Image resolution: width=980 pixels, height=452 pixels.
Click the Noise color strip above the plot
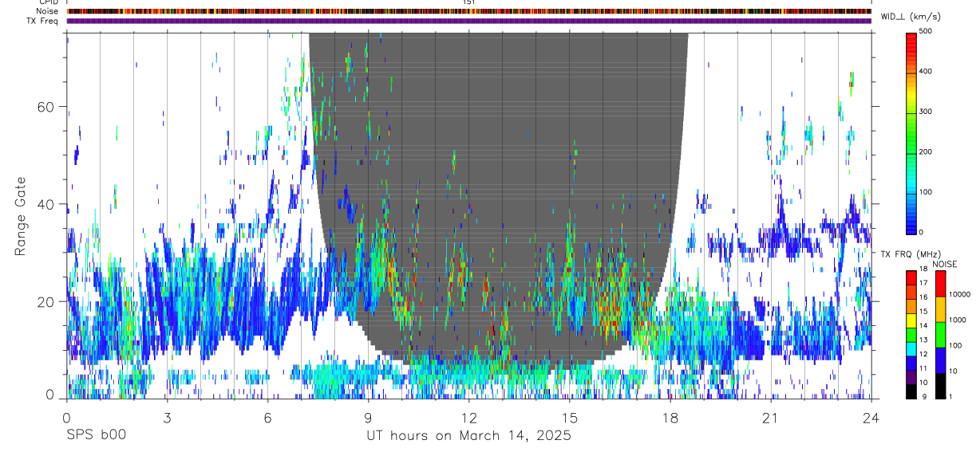(468, 11)
